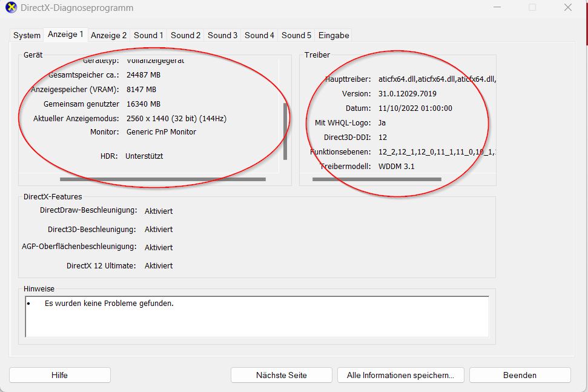
Task: Click vertical scrollbar thumb in Gerät panel
Action: 285,131
